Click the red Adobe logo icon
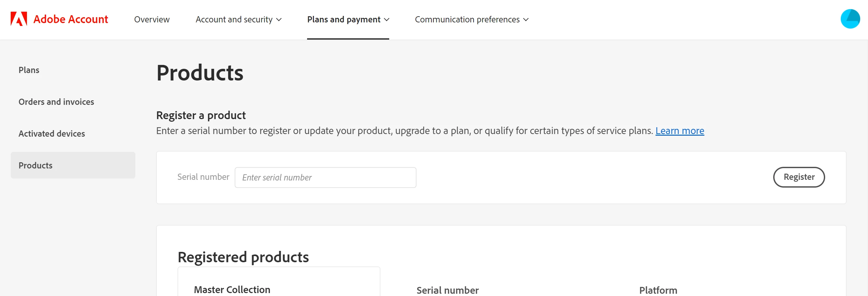 19,19
